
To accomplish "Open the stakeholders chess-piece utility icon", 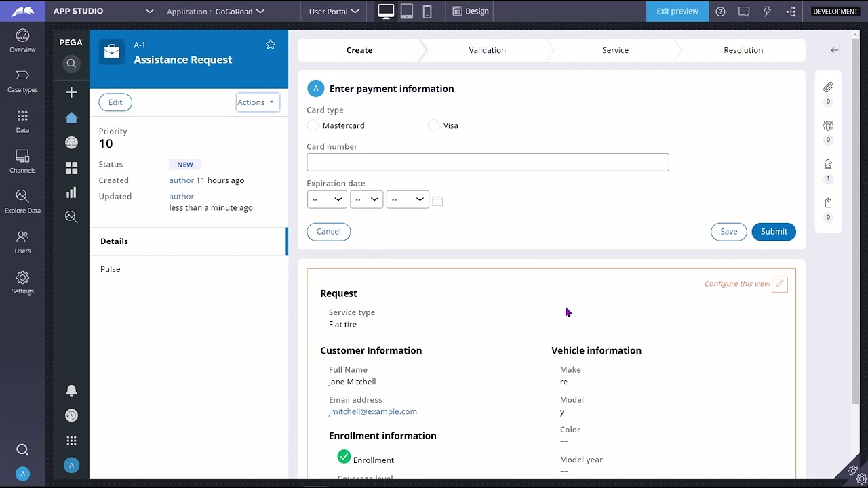I will (x=828, y=164).
